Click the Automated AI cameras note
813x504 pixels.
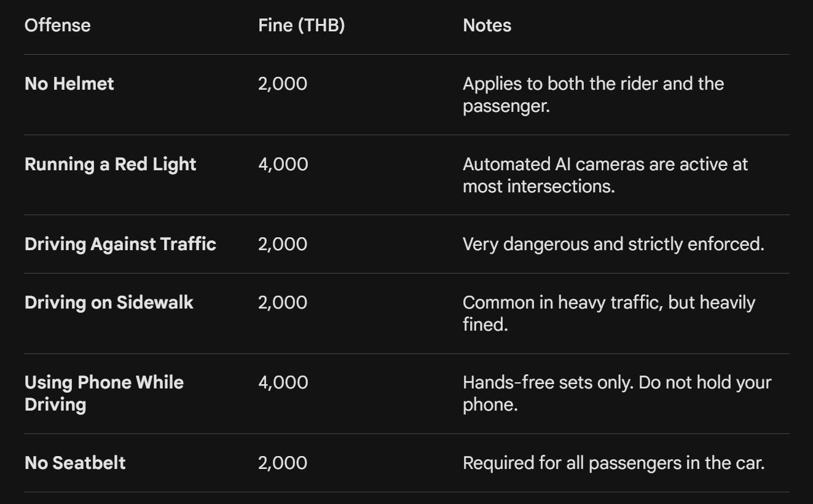click(605, 175)
